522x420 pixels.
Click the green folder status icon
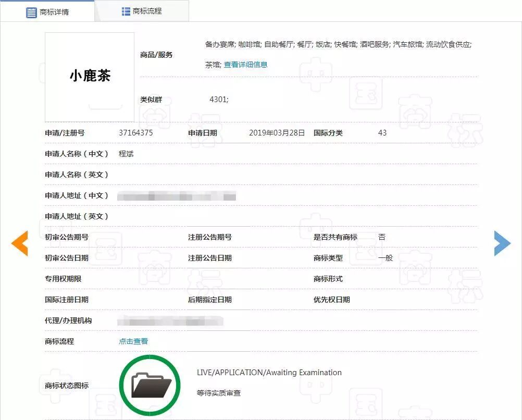tap(150, 386)
